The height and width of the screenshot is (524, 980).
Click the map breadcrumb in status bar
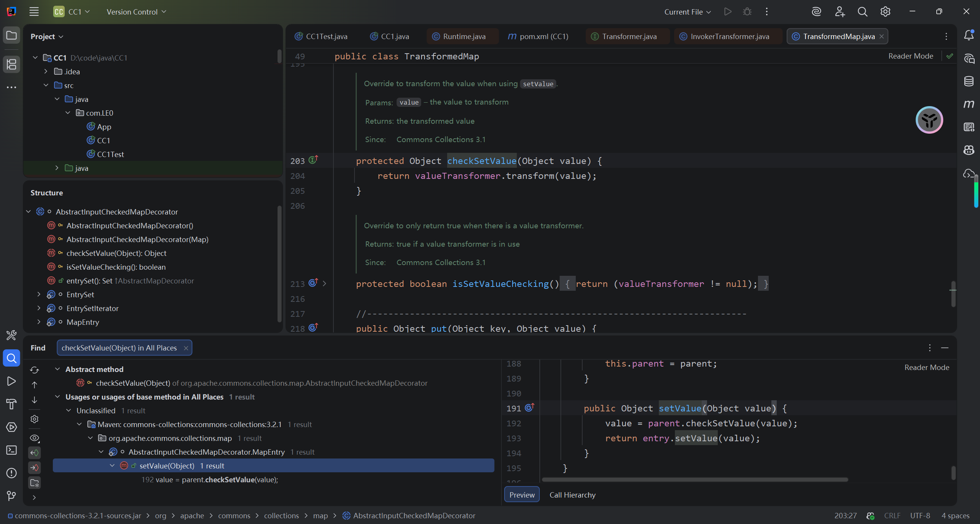click(320, 516)
